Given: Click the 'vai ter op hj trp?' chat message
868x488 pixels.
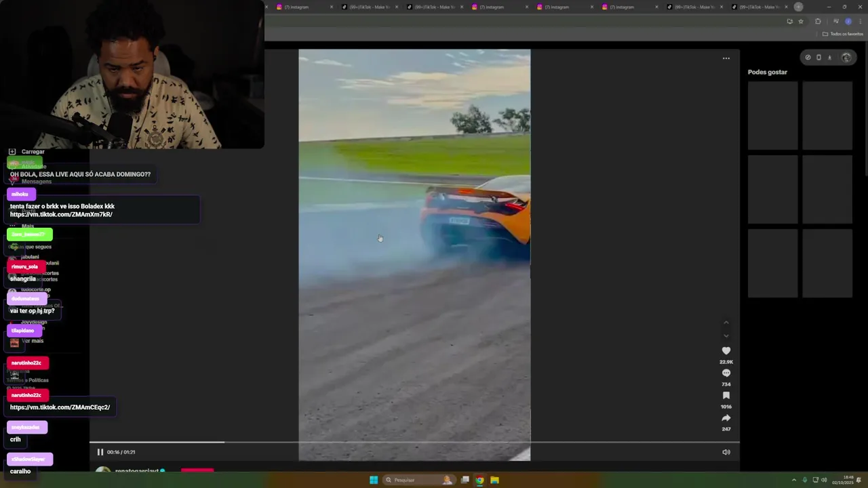Looking at the screenshot, I should point(32,311).
